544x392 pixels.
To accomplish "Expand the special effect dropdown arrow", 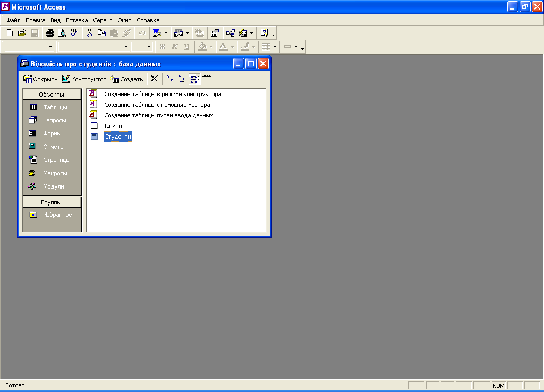I will pyautogui.click(x=296, y=47).
